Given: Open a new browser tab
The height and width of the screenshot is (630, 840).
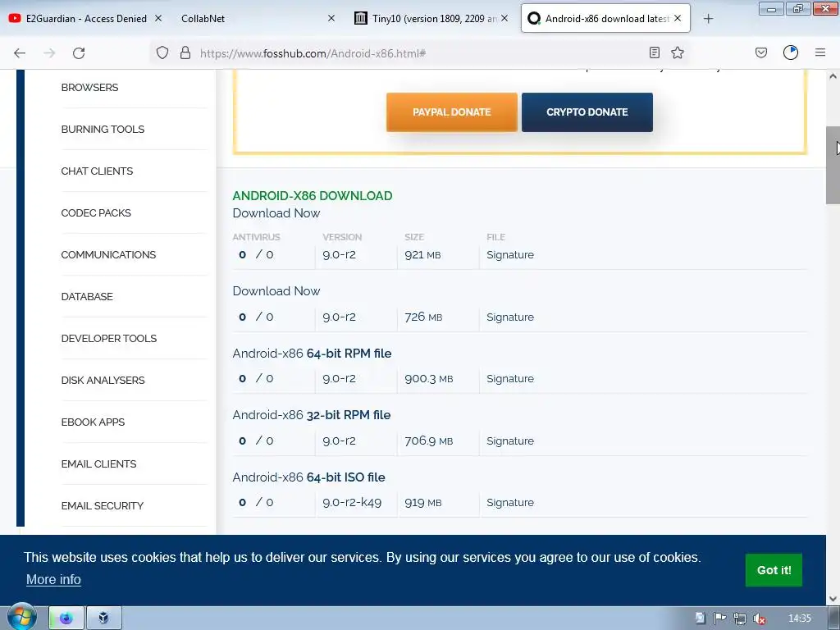Looking at the screenshot, I should (708, 19).
